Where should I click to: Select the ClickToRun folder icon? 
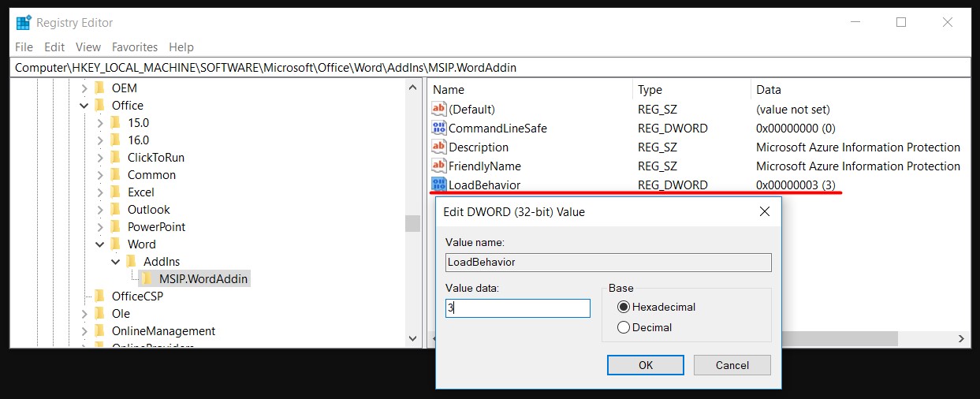coord(115,158)
